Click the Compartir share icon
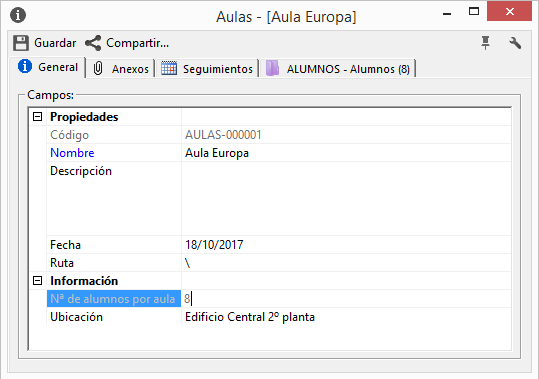The height and width of the screenshot is (379, 539). [93, 43]
